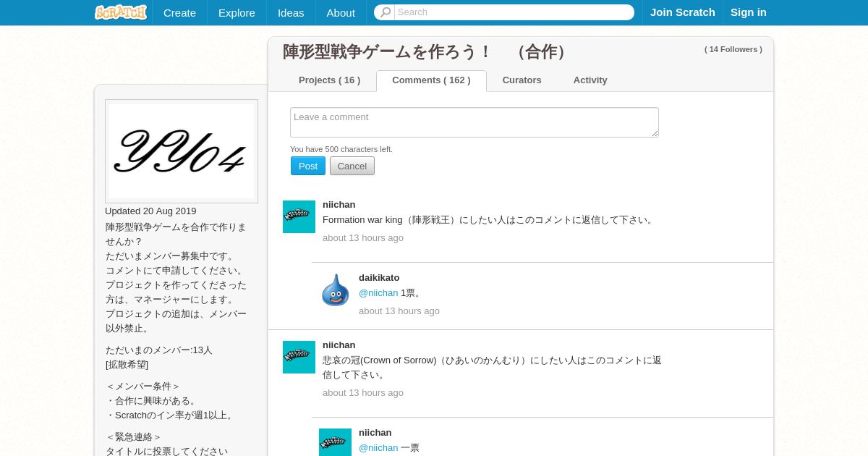The width and height of the screenshot is (868, 456).
Task: Open niichan's avatar on the 一票 reply
Action: [x=335, y=442]
